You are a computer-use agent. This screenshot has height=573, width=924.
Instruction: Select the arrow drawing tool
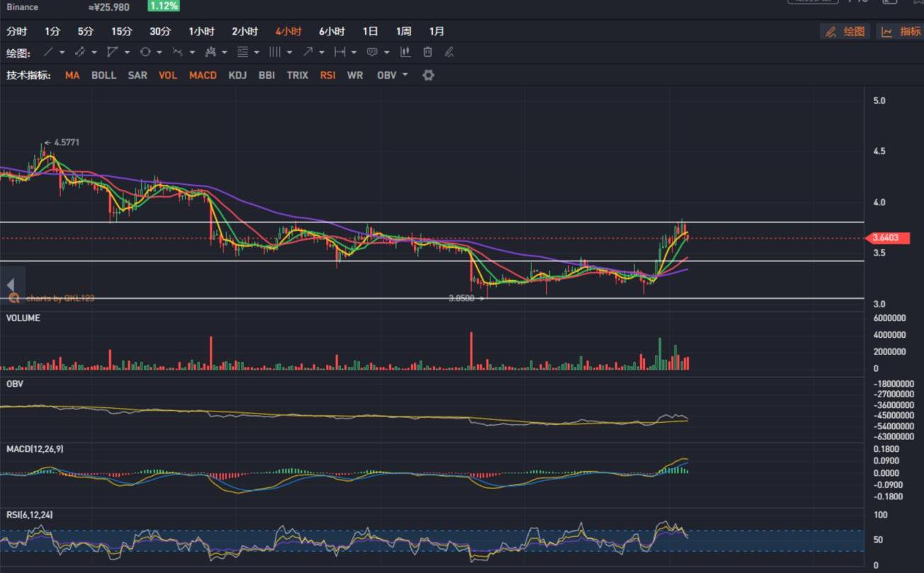[x=308, y=52]
